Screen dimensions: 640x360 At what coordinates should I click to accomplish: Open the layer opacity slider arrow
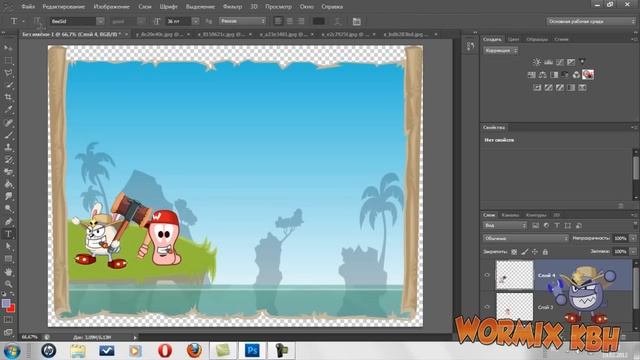point(633,238)
